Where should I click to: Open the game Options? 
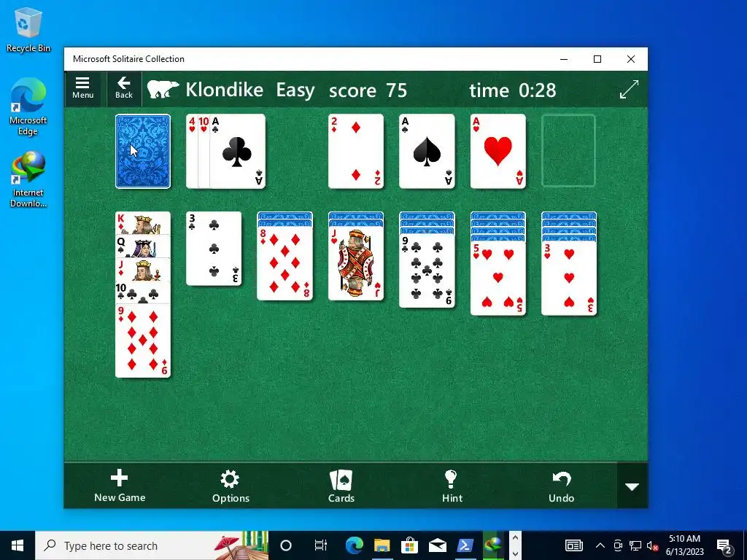click(x=231, y=486)
